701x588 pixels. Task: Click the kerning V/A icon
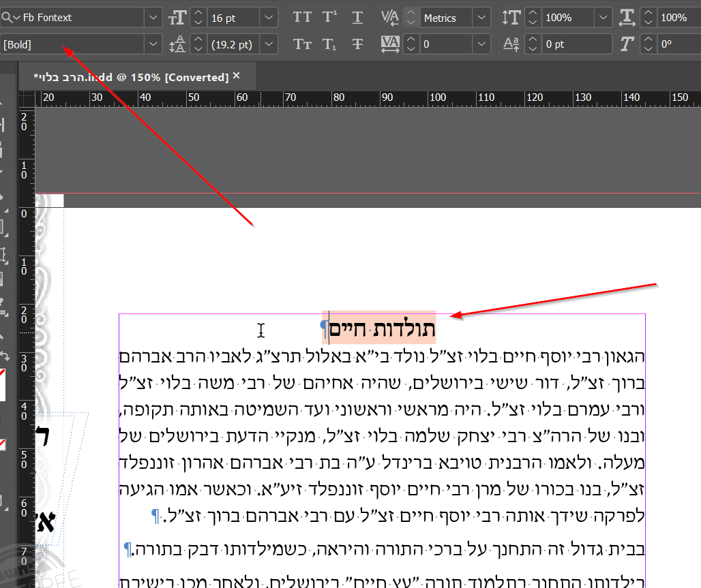tap(390, 18)
